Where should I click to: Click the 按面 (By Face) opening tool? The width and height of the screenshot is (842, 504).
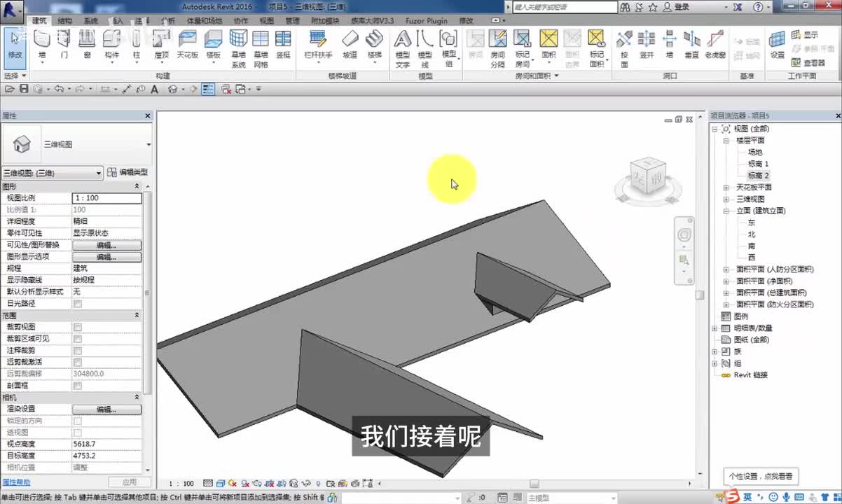point(624,48)
